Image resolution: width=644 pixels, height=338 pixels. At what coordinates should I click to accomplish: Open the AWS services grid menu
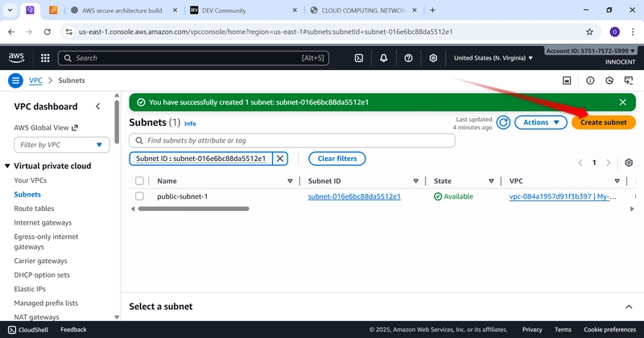(45, 58)
